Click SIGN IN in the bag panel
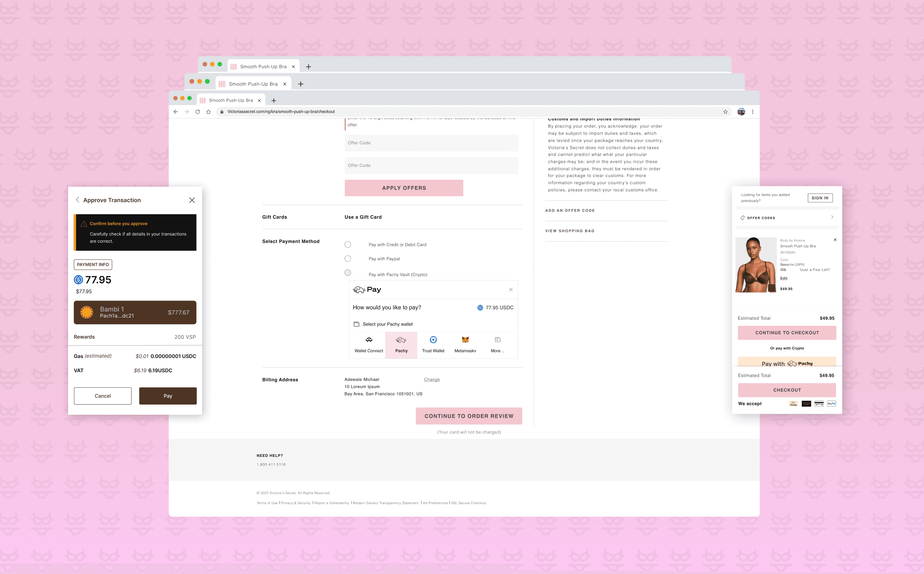This screenshot has height=574, width=924. click(x=820, y=198)
